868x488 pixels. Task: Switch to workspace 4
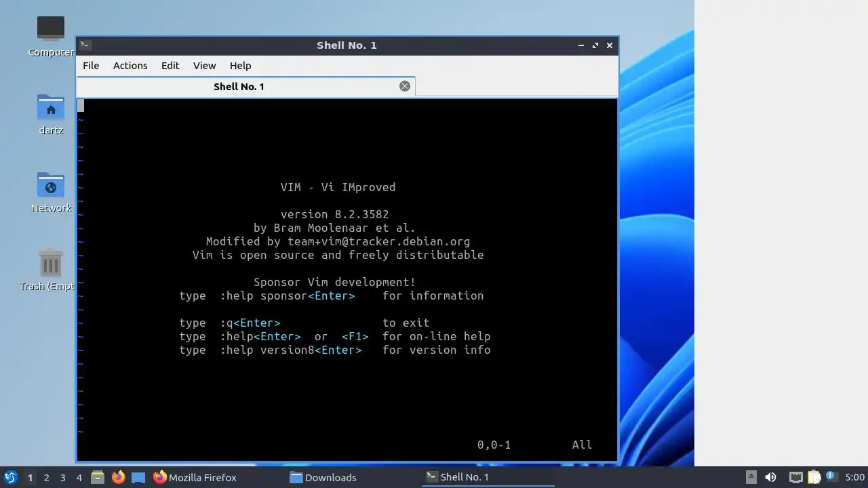coord(79,478)
